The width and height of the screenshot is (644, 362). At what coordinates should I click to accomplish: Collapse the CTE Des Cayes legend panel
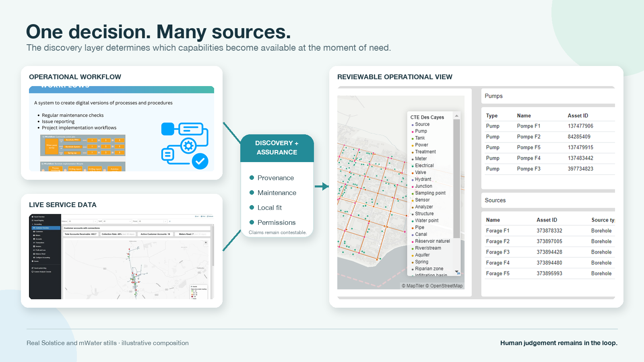click(x=458, y=273)
